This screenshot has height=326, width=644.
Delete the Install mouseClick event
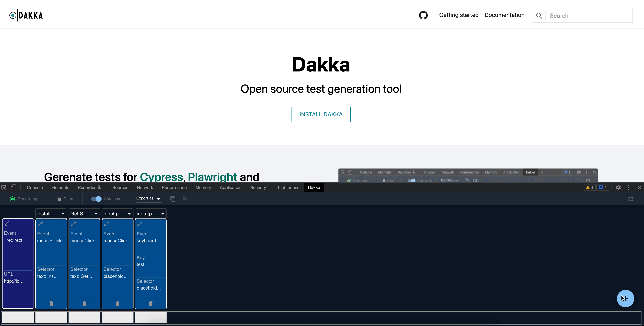click(51, 303)
